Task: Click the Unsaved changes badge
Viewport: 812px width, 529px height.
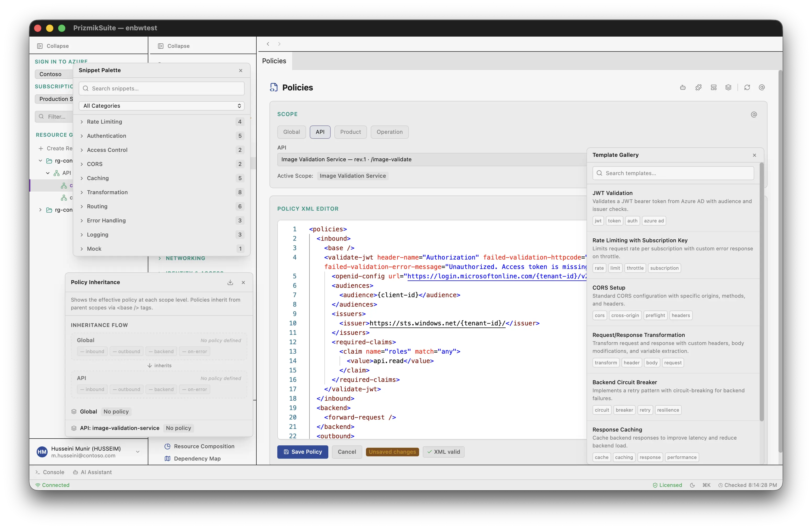Action: coord(392,452)
